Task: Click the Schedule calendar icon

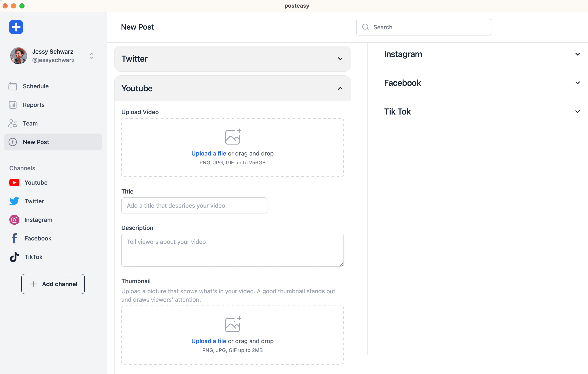Action: click(13, 86)
